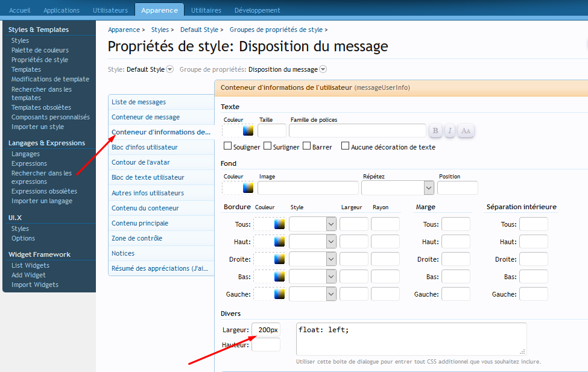The width and height of the screenshot is (588, 372).
Task: Click the bold text formatting button
Action: pos(435,131)
